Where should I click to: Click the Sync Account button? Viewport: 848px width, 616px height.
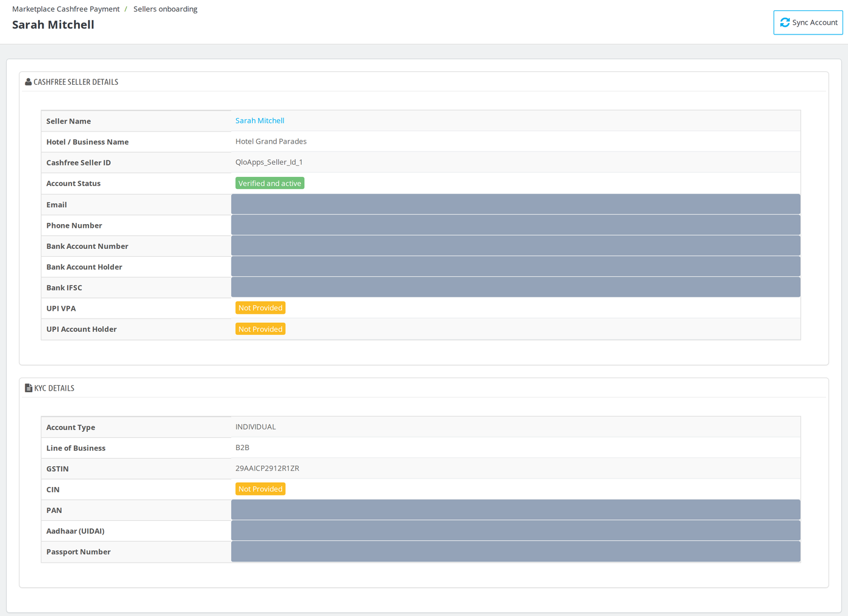coord(808,22)
